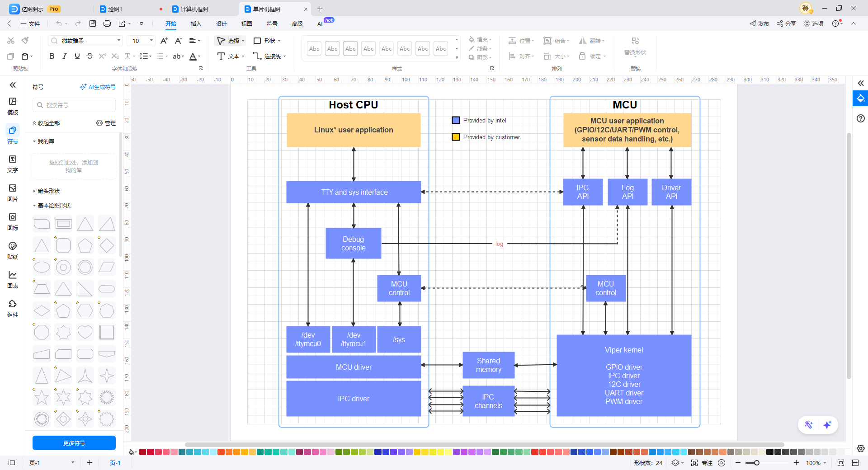This screenshot has width=868, height=470.
Task: Click the symbol search field
Action: coord(74,105)
